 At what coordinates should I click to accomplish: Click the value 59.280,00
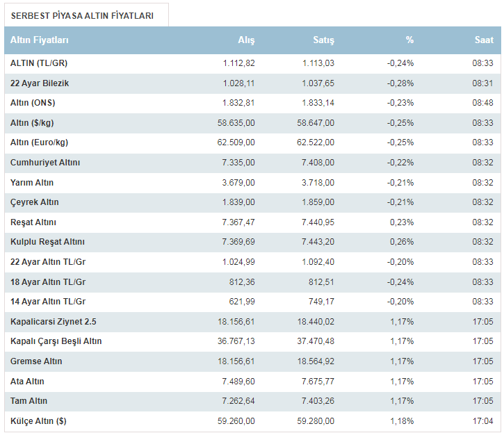[x=316, y=421]
